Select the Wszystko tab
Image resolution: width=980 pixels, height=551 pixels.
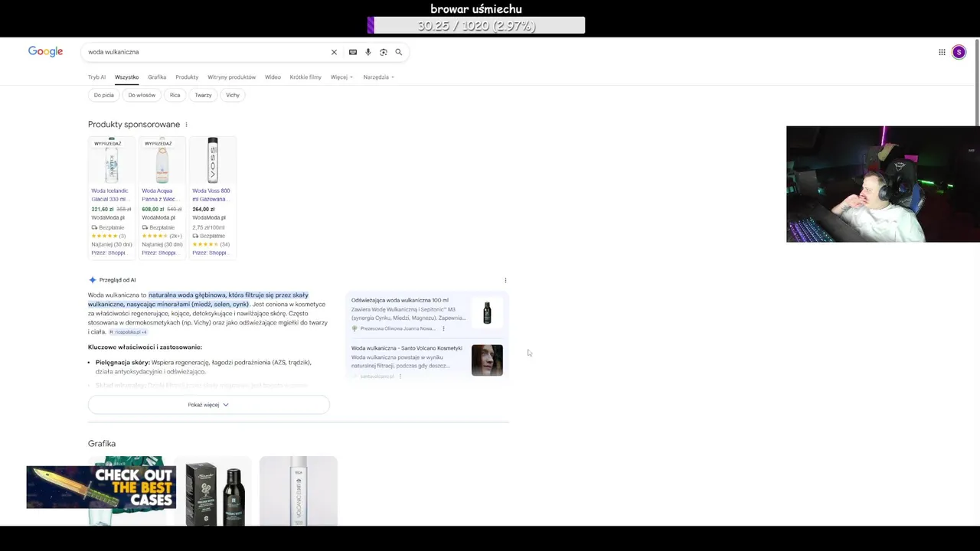[x=126, y=77]
